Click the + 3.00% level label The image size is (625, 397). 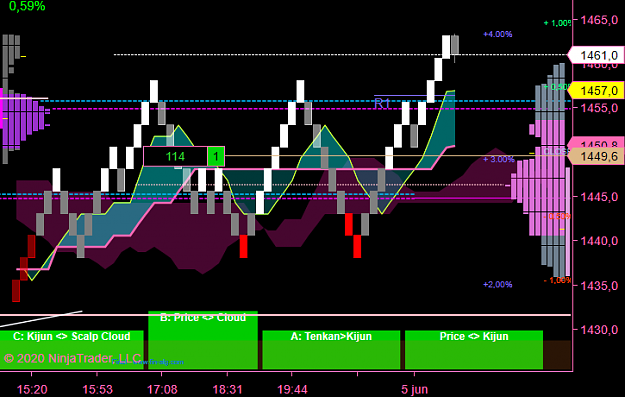(x=499, y=159)
